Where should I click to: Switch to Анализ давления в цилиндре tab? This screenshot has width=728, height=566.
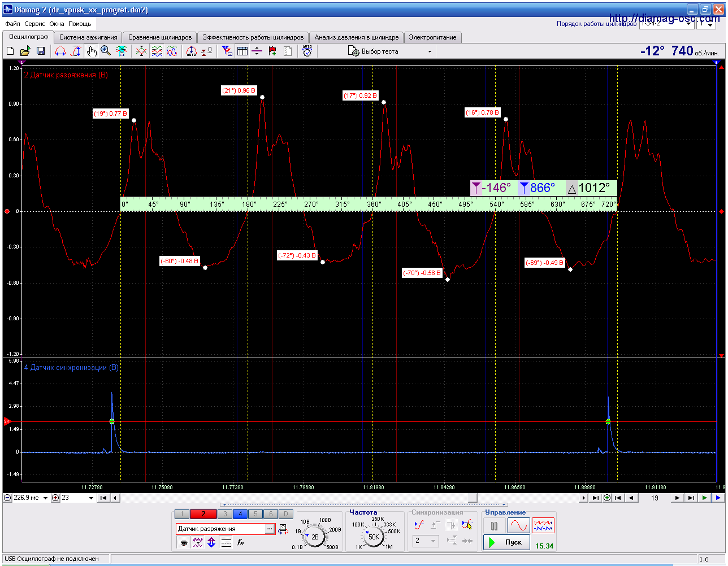coord(357,37)
